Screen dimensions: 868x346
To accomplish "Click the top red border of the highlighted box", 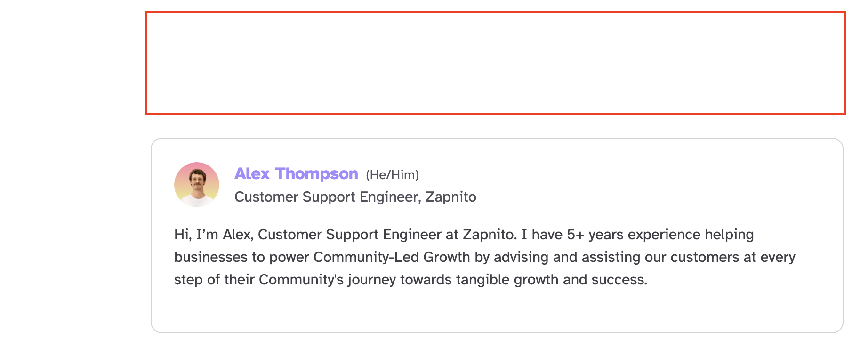I will pyautogui.click(x=494, y=13).
